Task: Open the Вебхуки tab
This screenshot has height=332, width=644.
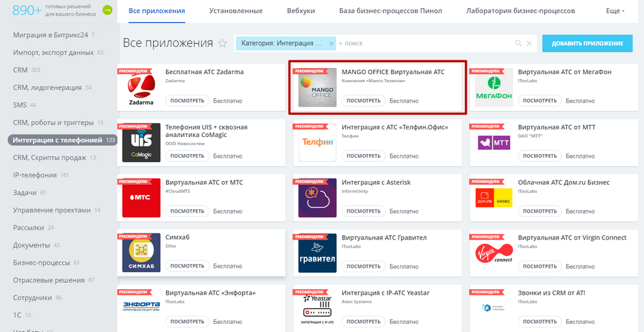Action: point(301,11)
